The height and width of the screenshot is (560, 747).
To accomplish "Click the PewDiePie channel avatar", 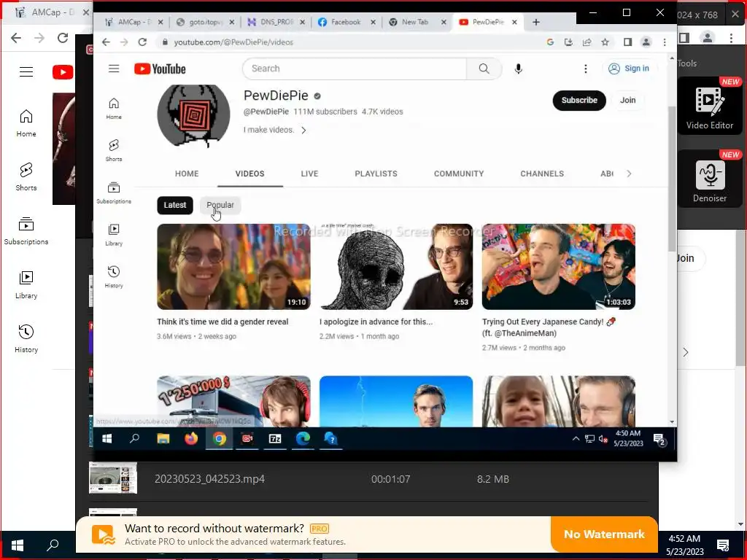I will (x=193, y=116).
